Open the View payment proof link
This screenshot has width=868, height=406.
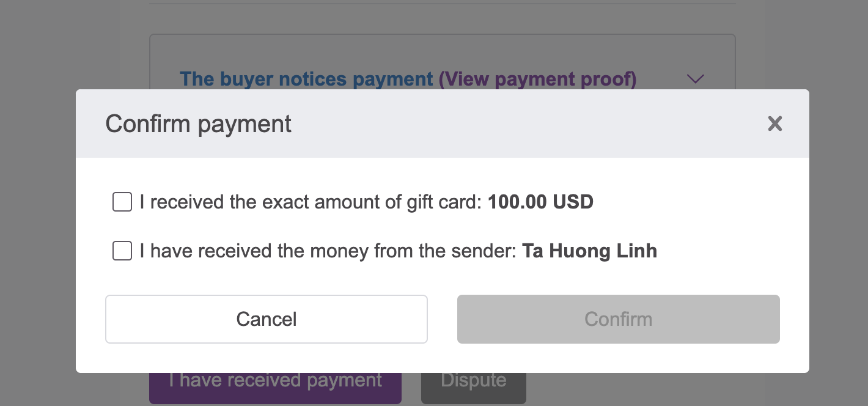click(537, 79)
